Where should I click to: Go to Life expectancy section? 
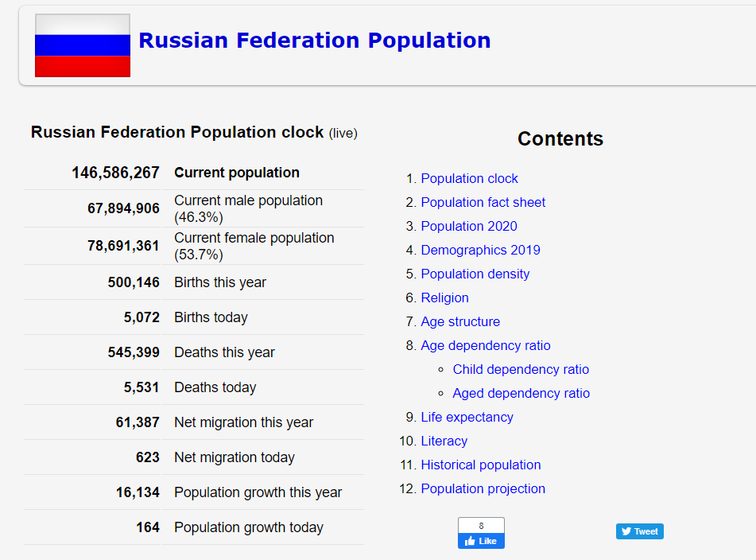pyautogui.click(x=467, y=418)
